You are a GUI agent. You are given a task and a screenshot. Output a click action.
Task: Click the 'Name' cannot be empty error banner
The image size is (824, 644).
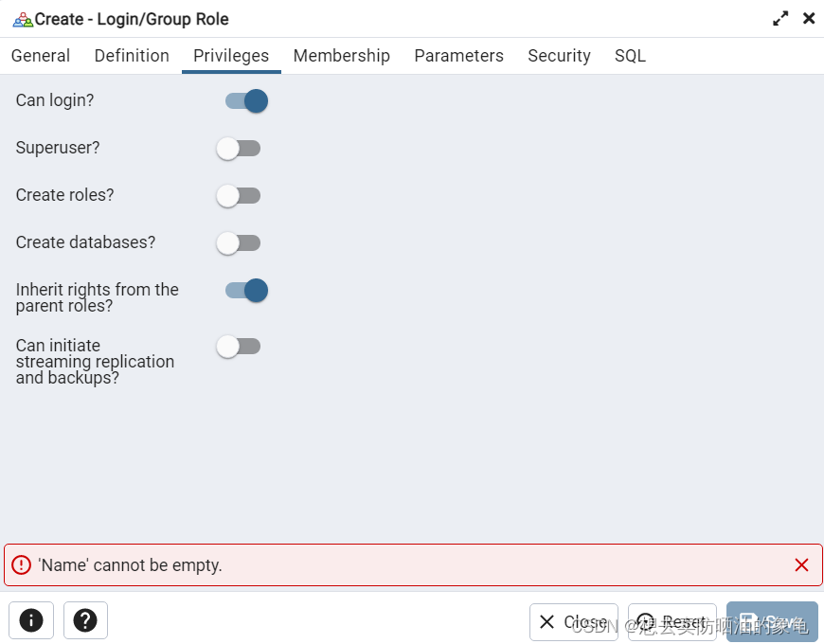coord(379,564)
